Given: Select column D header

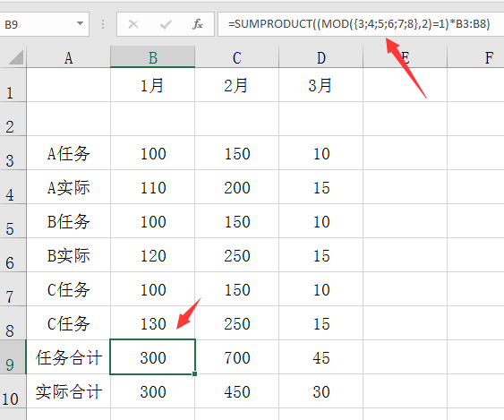Looking at the screenshot, I should coord(321,57).
